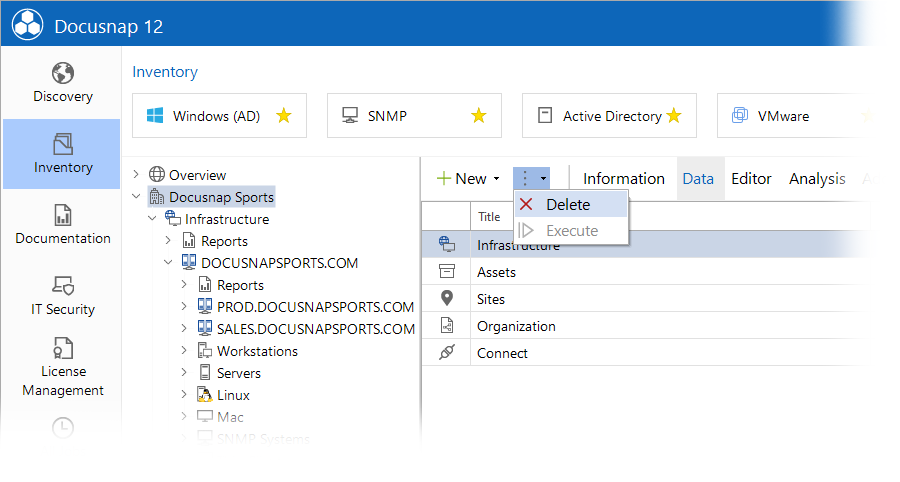The image size is (900, 482).
Task: Click the PROD.DOCUSNAPSPORTS.COM domain icon
Action: [205, 306]
